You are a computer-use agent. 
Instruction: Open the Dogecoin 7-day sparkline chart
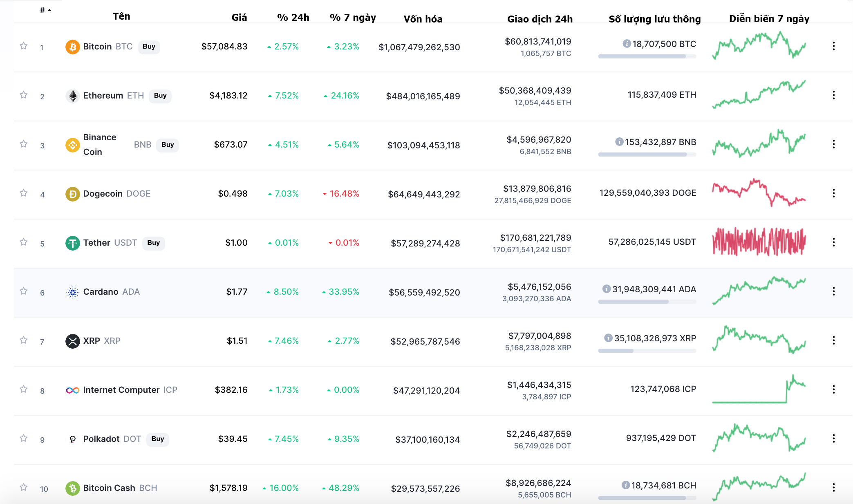(759, 193)
